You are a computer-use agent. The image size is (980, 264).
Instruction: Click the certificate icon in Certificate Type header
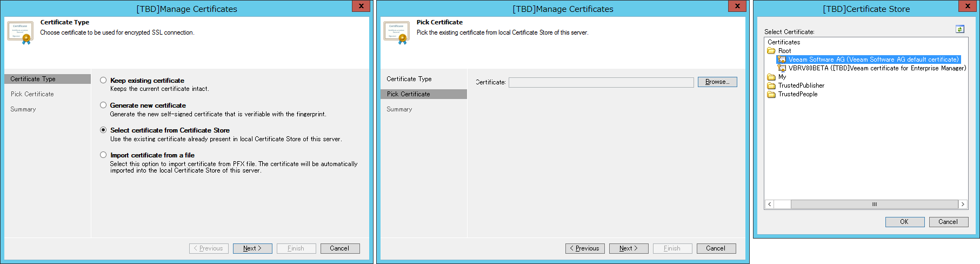[x=21, y=33]
